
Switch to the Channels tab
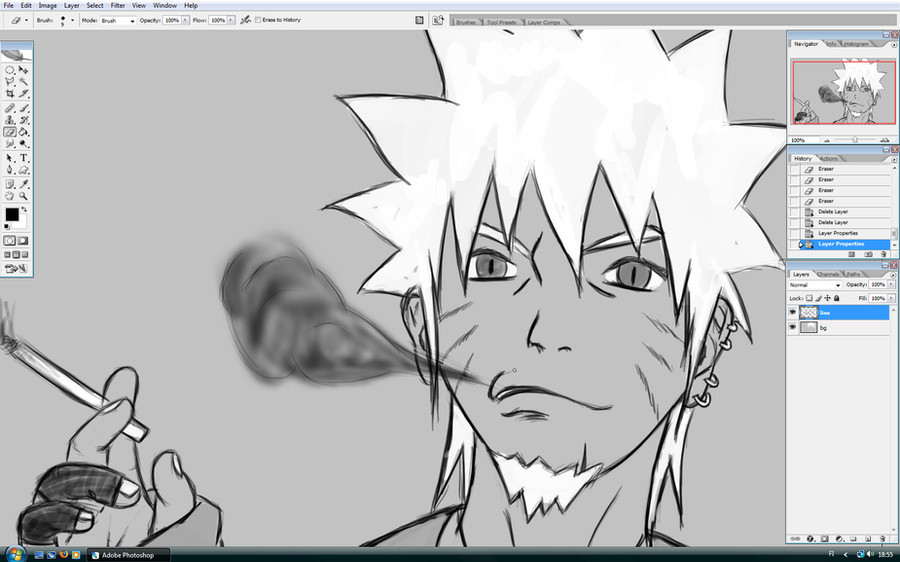[827, 274]
